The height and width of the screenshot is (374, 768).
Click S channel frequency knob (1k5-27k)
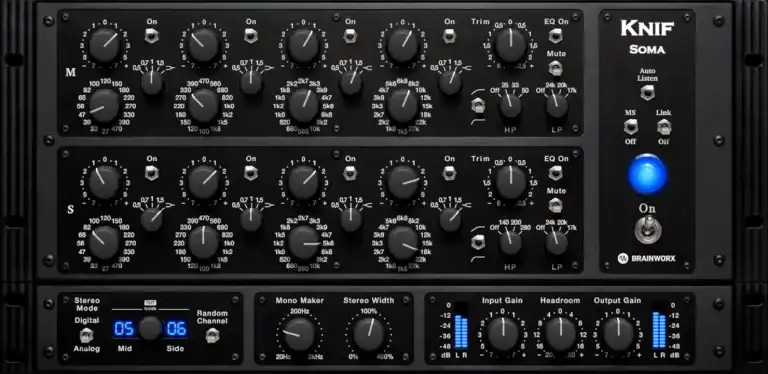[403, 242]
